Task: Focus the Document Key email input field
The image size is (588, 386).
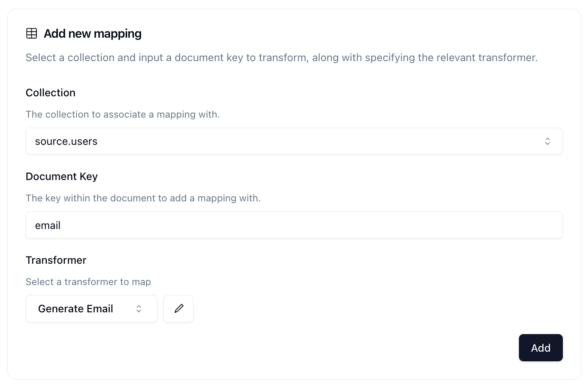Action: [294, 225]
